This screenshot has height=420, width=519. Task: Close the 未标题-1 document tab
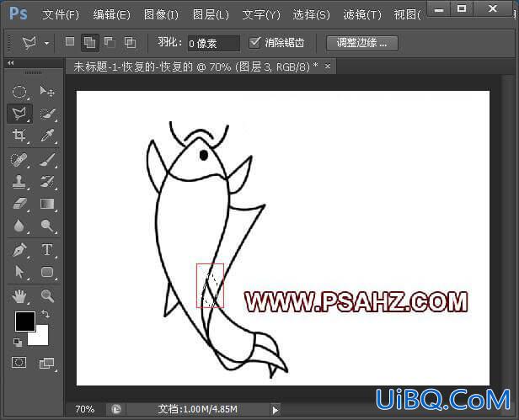pyautogui.click(x=328, y=66)
